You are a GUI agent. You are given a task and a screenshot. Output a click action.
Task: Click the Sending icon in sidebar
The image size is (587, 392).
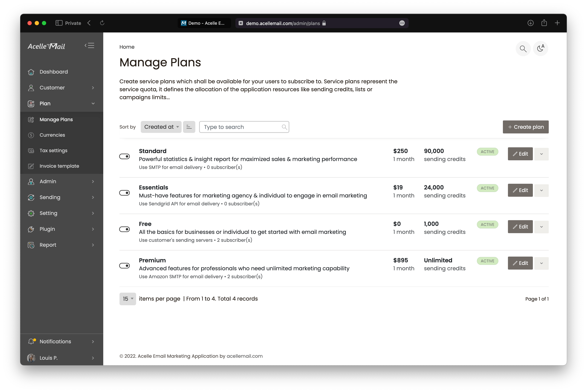[31, 197]
